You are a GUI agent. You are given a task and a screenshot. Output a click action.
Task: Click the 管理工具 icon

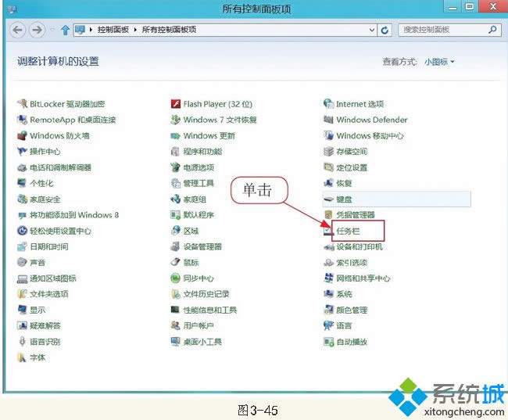coord(176,183)
